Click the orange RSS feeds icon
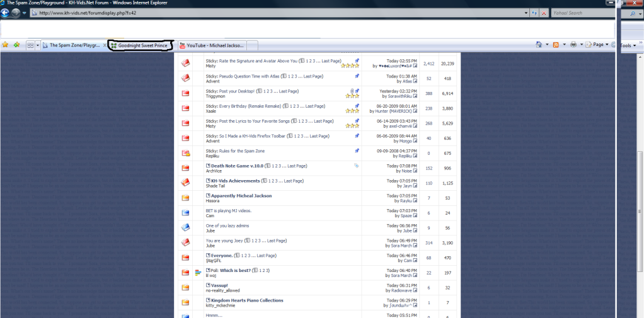This screenshot has width=644, height=318. pyautogui.click(x=556, y=44)
